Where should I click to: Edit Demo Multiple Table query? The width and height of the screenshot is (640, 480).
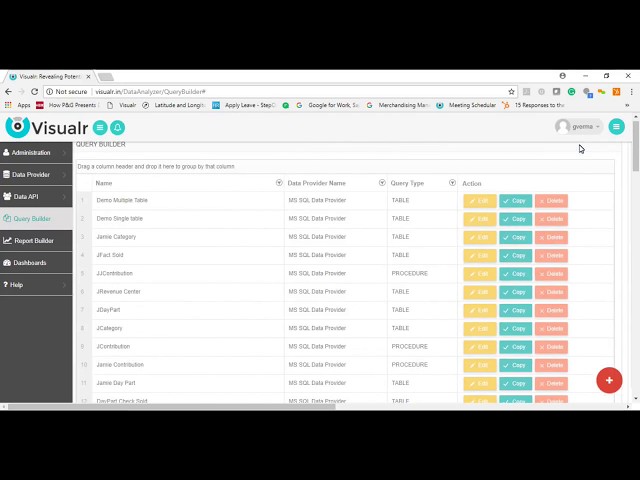point(480,201)
